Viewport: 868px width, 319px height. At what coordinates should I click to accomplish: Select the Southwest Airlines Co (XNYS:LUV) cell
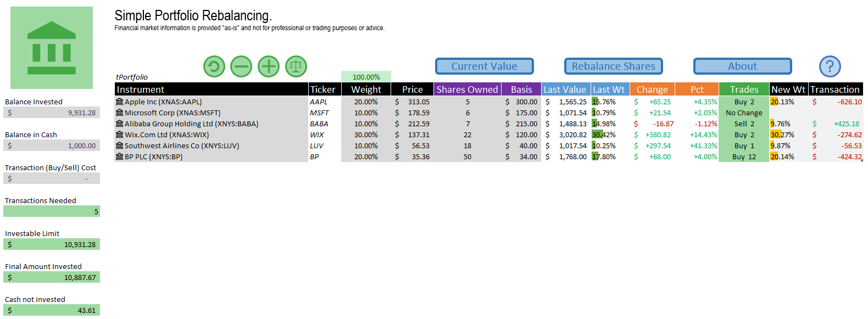(211, 145)
